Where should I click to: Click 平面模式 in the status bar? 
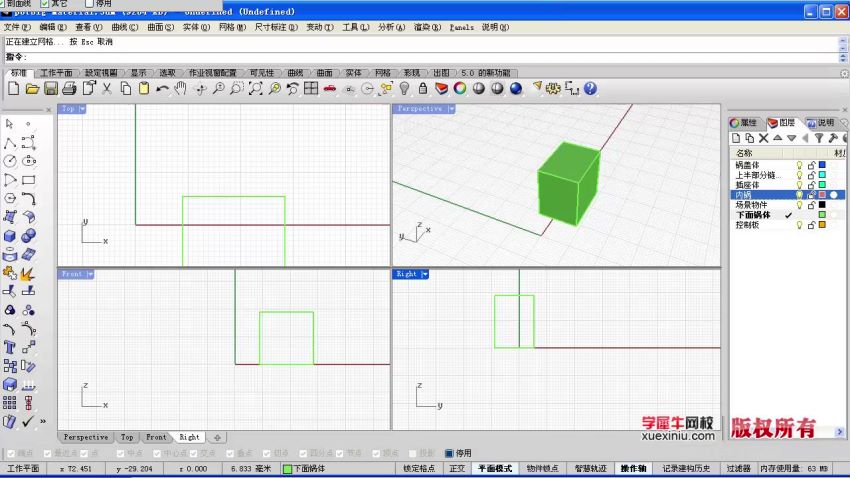[495, 469]
